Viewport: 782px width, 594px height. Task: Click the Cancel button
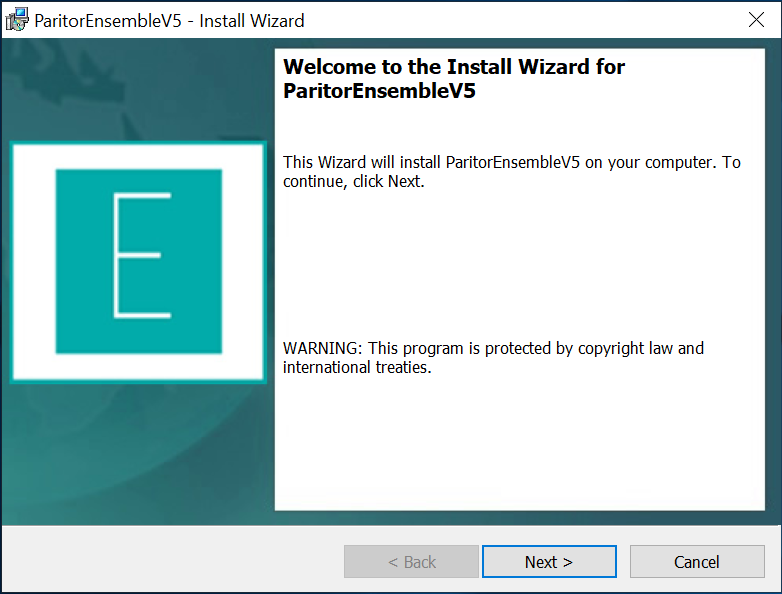[x=697, y=562]
